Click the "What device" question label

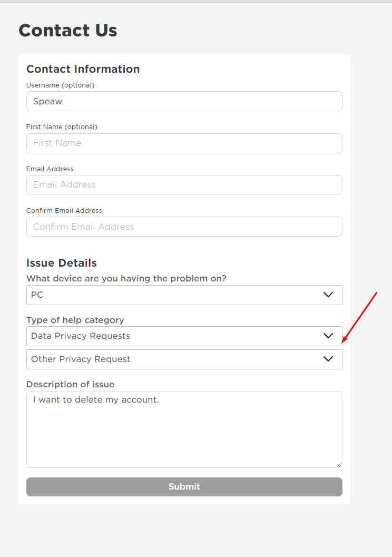point(126,278)
